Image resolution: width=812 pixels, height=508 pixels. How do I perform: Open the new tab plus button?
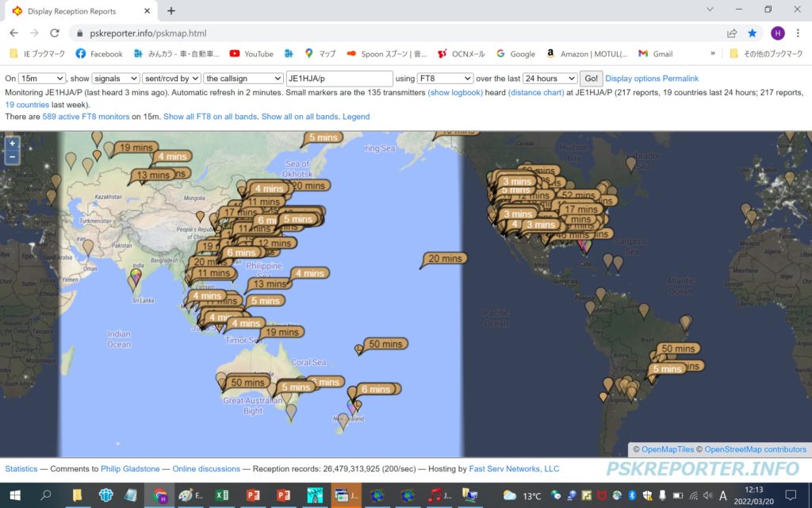coord(171,11)
